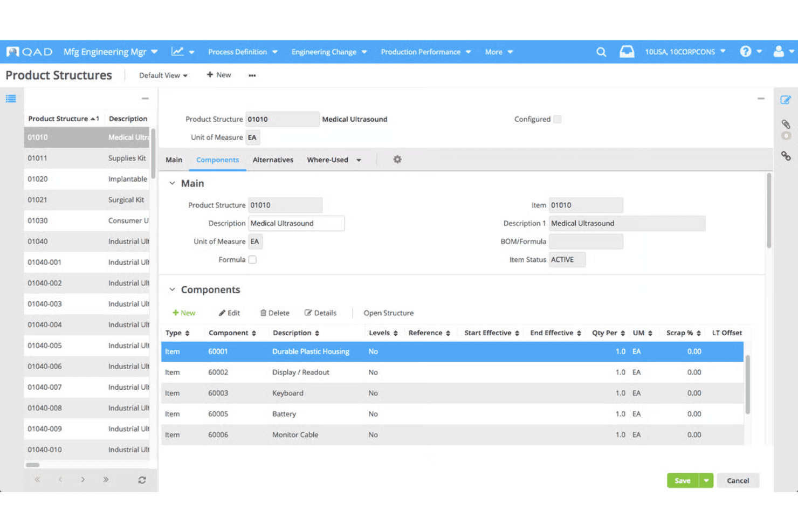
Task: Click the edit note icon on right panel
Action: pos(786,100)
